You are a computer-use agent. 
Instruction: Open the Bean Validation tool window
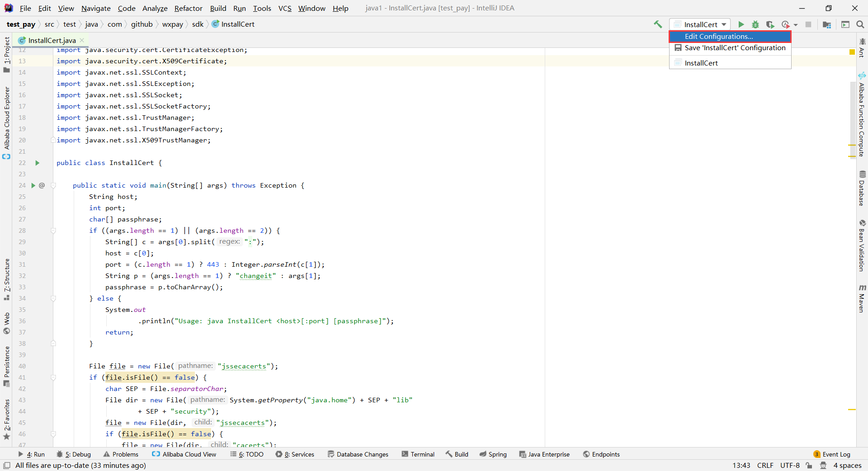(862, 245)
